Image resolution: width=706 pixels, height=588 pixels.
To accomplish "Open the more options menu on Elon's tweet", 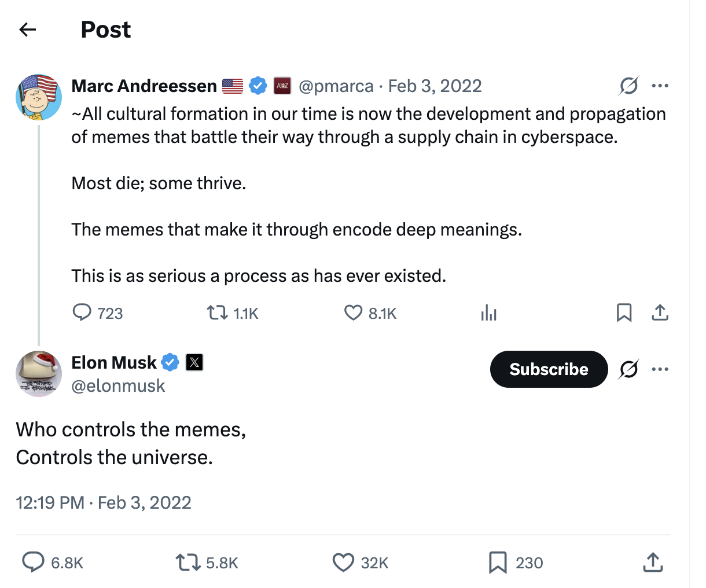I will (x=660, y=369).
